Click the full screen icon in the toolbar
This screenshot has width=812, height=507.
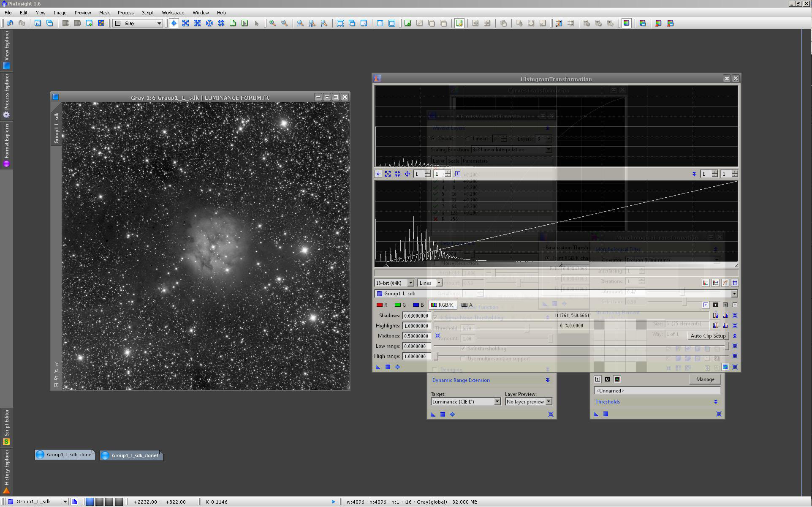[380, 23]
